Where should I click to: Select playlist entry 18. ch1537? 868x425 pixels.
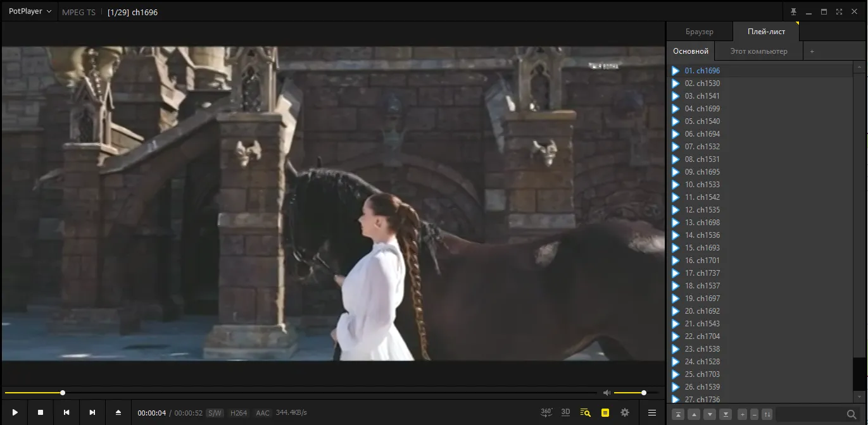click(x=761, y=286)
